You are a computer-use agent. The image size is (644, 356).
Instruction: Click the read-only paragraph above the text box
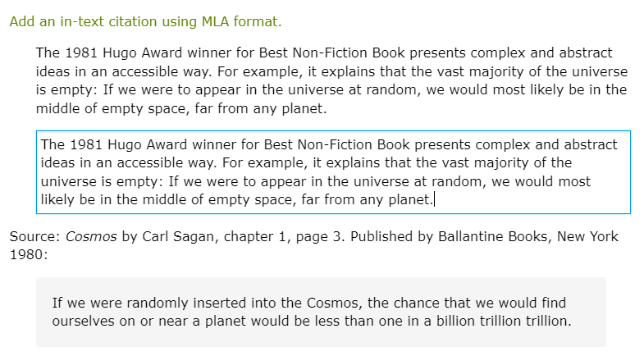coord(331,80)
